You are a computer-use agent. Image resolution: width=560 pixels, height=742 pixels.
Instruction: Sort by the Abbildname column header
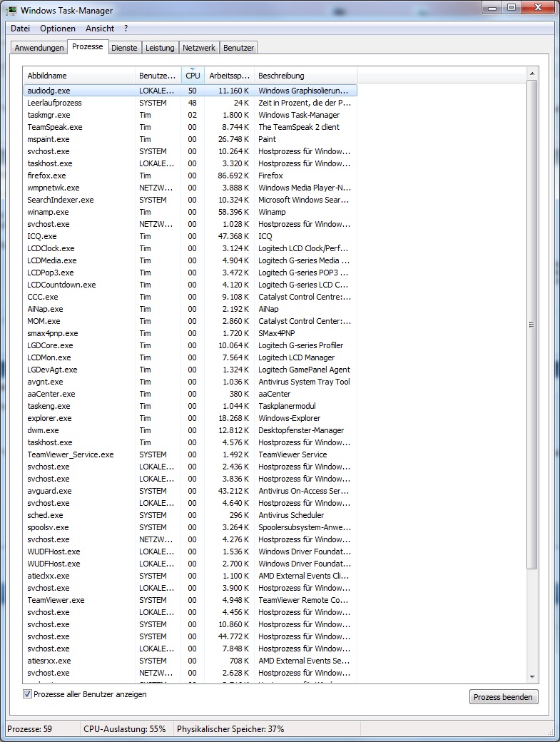(78, 76)
